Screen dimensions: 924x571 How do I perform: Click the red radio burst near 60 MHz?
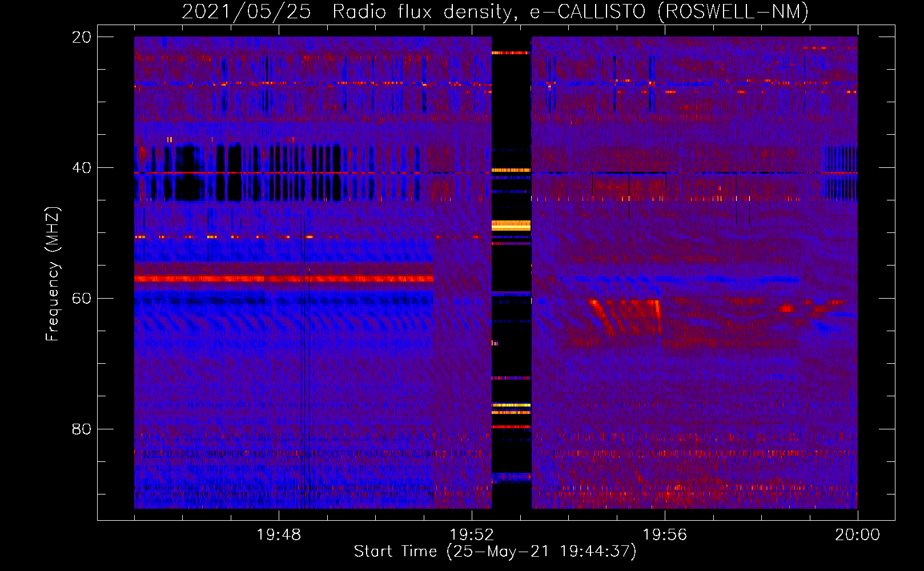[625, 317]
